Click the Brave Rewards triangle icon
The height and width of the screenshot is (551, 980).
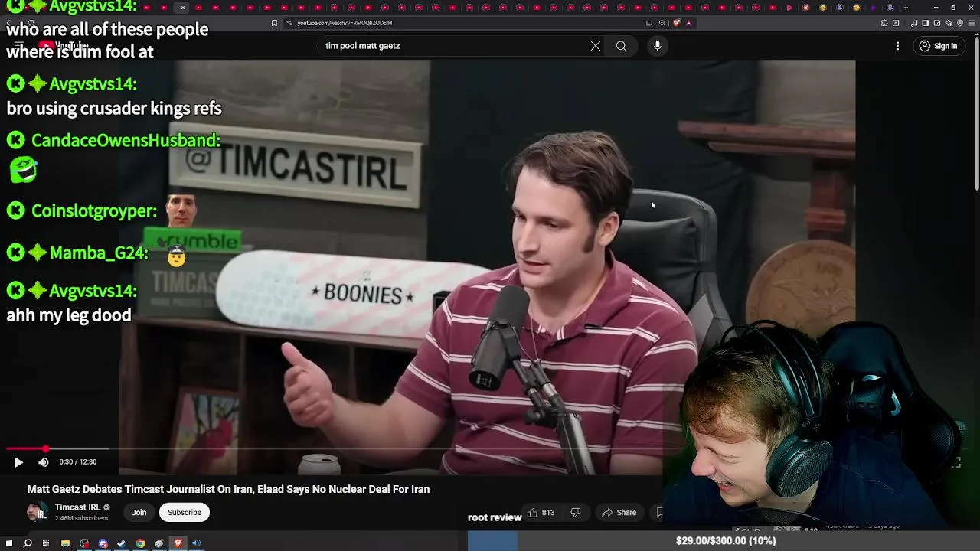pos(688,23)
